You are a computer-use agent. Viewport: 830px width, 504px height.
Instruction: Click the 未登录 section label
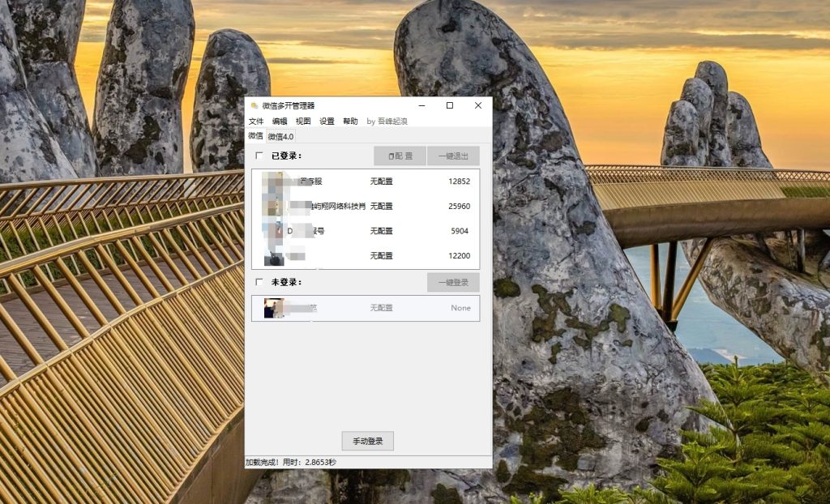[286, 283]
